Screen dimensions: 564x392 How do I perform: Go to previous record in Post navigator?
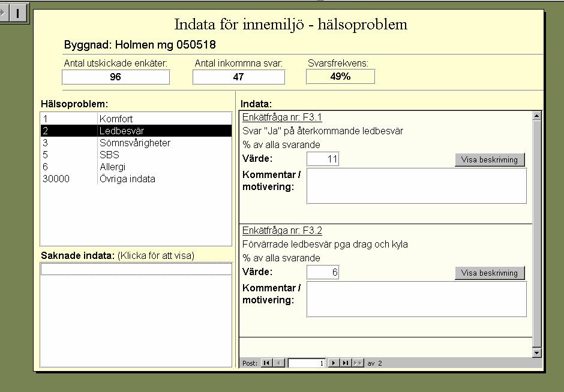tap(280, 363)
